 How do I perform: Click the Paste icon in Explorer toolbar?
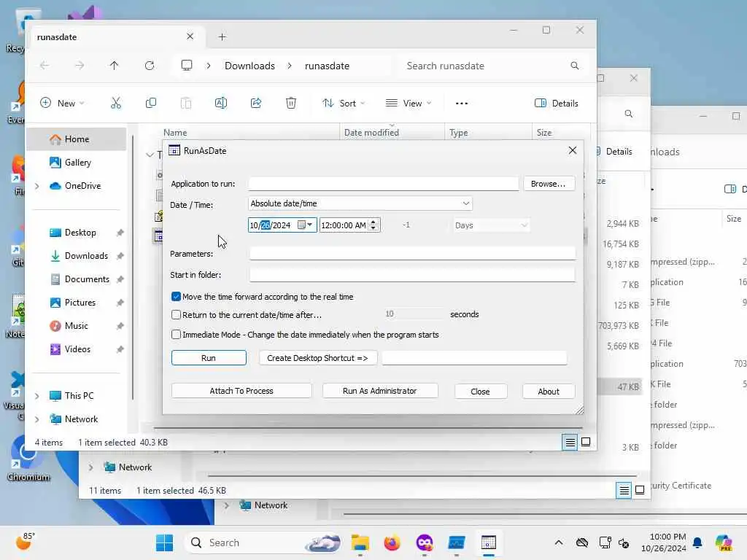[186, 103]
